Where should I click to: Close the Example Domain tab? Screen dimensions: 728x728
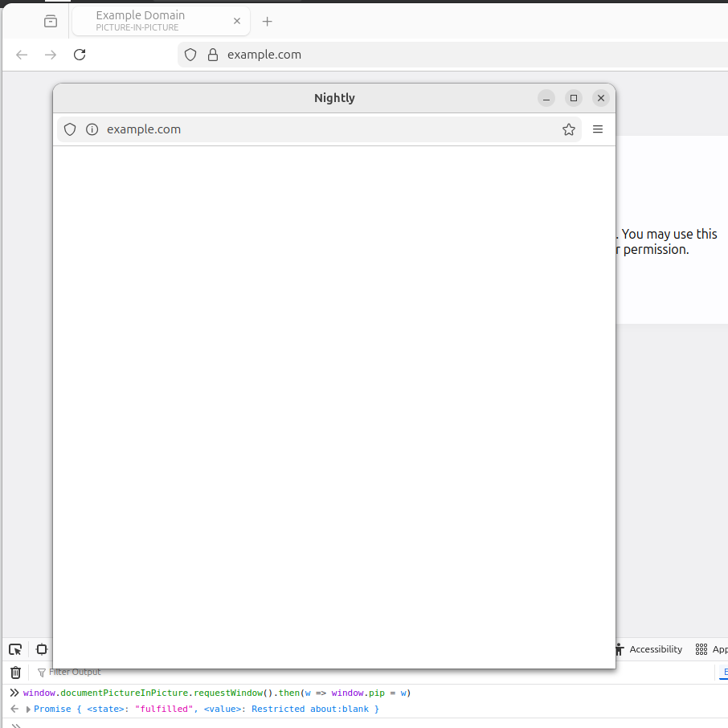[x=237, y=22]
